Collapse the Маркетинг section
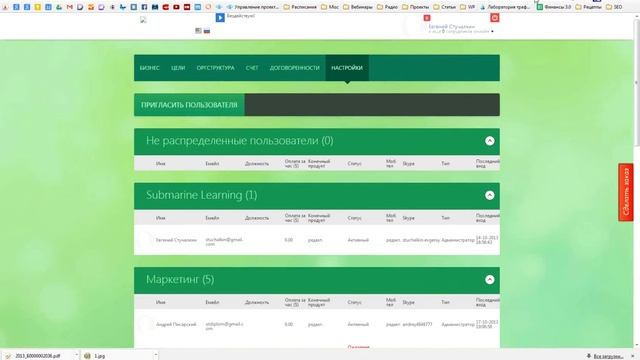This screenshot has height=360, width=640. [489, 280]
